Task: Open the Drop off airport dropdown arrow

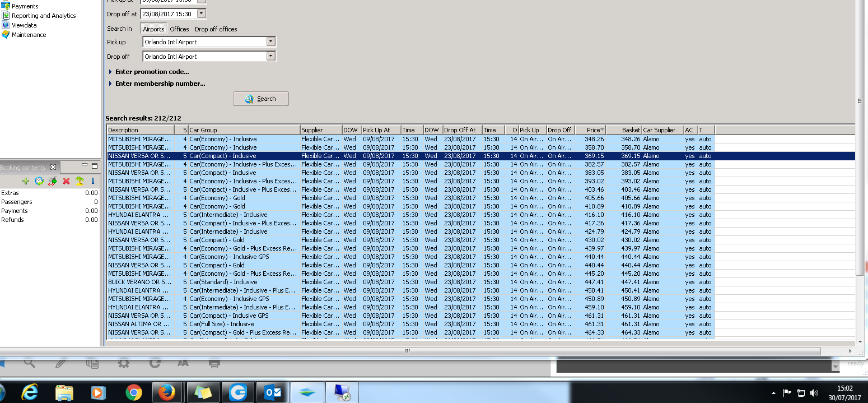Action: coord(271,56)
